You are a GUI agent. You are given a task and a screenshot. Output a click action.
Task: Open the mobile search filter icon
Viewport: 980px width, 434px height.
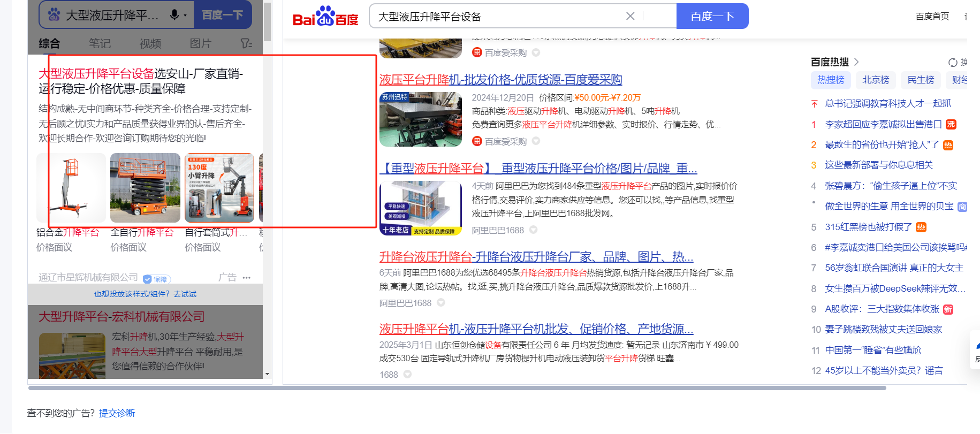click(246, 43)
